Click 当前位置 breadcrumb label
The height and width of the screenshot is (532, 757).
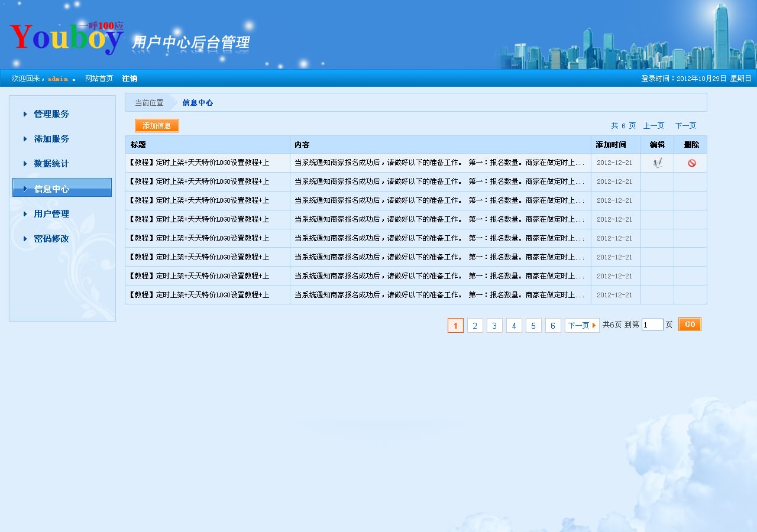[x=149, y=103]
